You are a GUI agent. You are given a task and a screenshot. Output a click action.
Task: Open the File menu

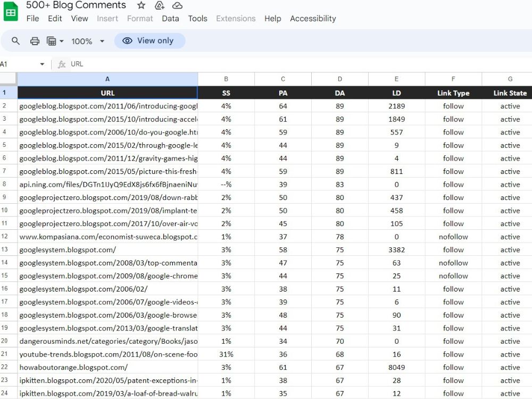(x=32, y=18)
